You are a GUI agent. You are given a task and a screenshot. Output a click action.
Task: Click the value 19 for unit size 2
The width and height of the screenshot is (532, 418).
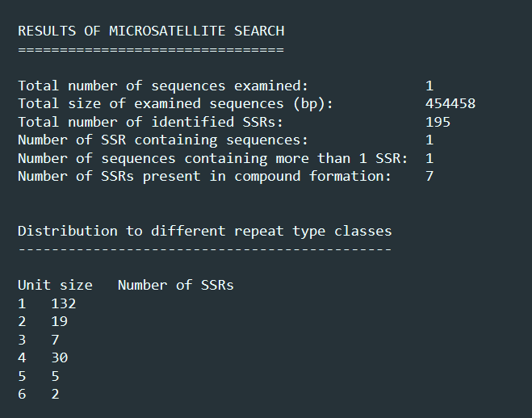point(60,322)
